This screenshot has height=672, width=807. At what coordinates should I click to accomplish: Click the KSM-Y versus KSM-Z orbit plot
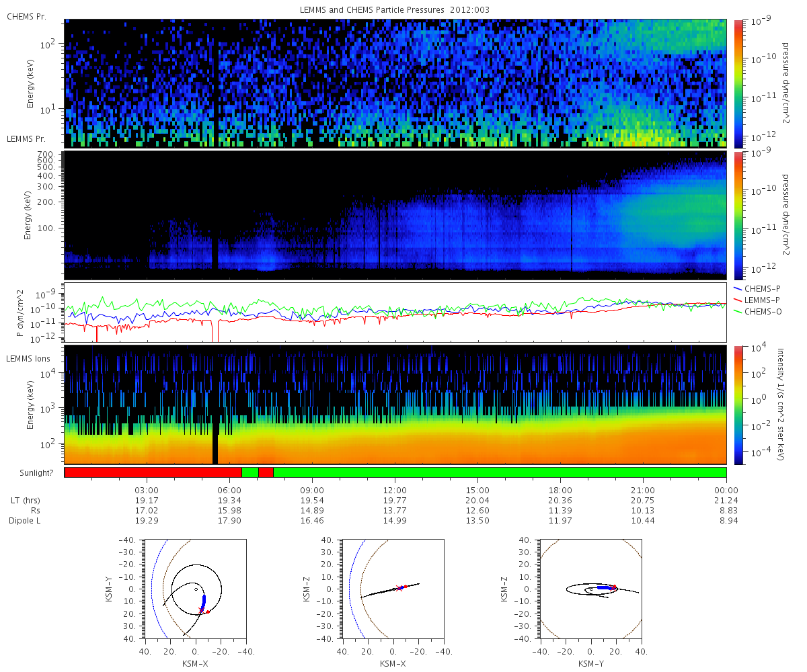(x=590, y=589)
